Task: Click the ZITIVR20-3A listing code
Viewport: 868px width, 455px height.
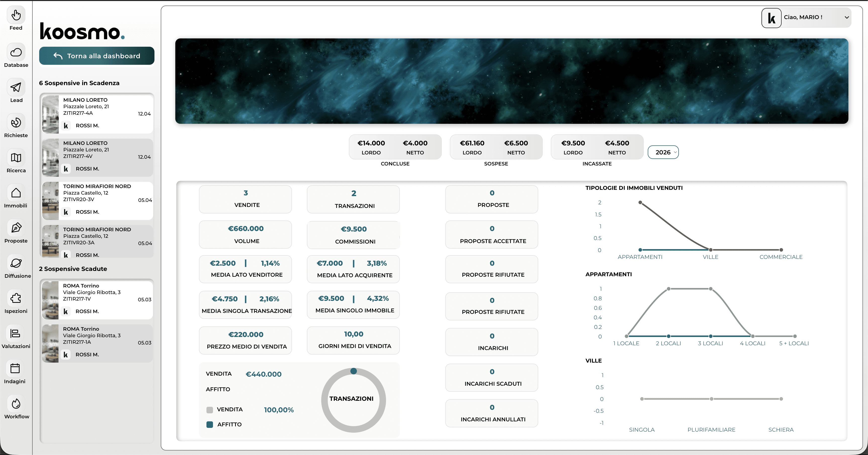Action: point(79,243)
